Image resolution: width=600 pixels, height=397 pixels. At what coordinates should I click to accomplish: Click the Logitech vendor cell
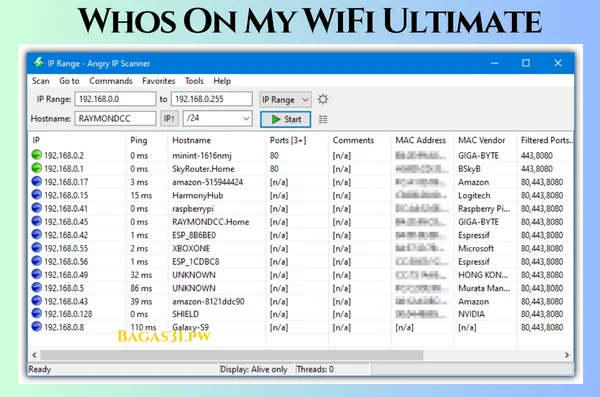point(474,195)
